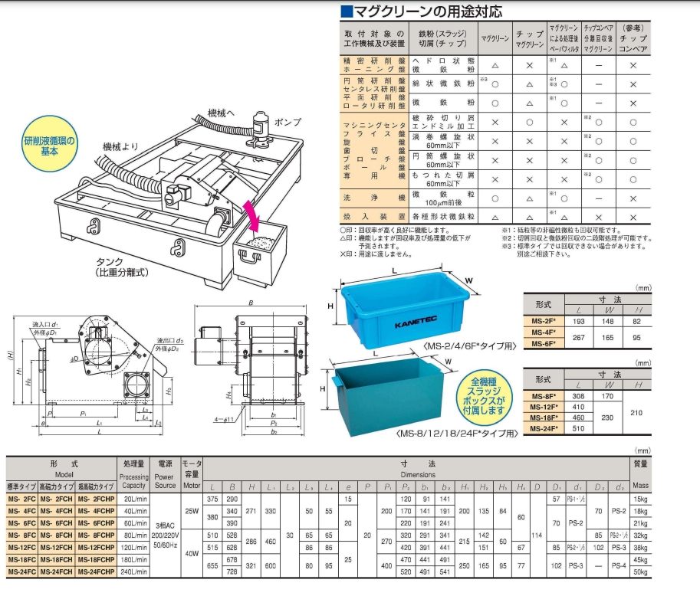Click the 4−φ11 mounting hole annotation
The image size is (700, 596).
tap(224, 420)
